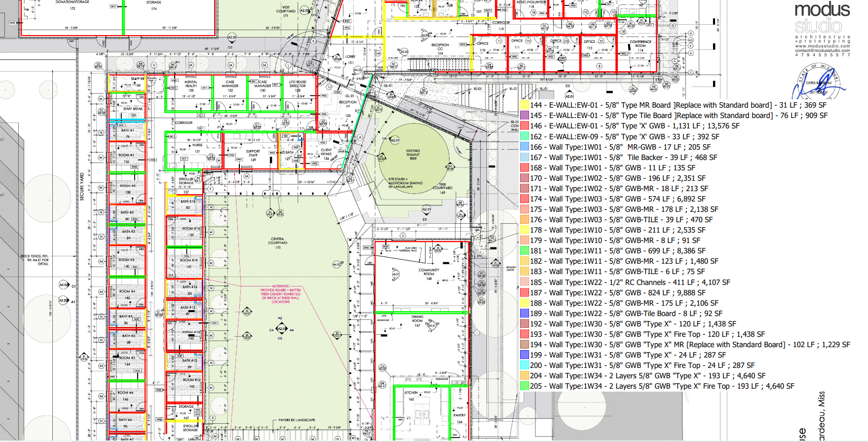Click the architect's seal stamp with signature
Image resolution: width=868 pixels, height=442 pixels.
818,82
